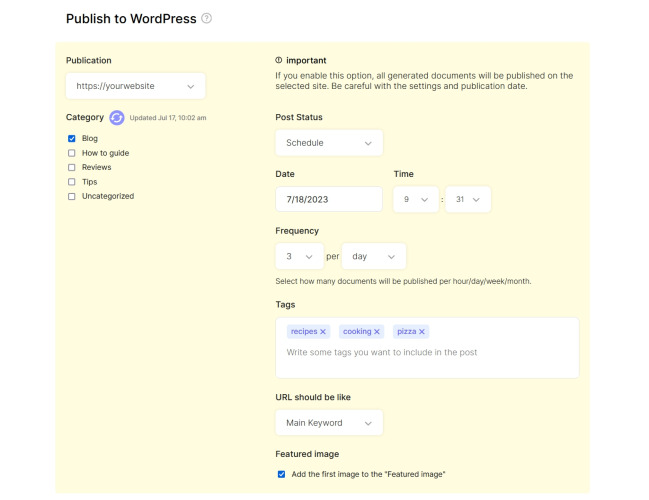Toggle the Blog category checkbox
649x500 pixels.
click(72, 138)
